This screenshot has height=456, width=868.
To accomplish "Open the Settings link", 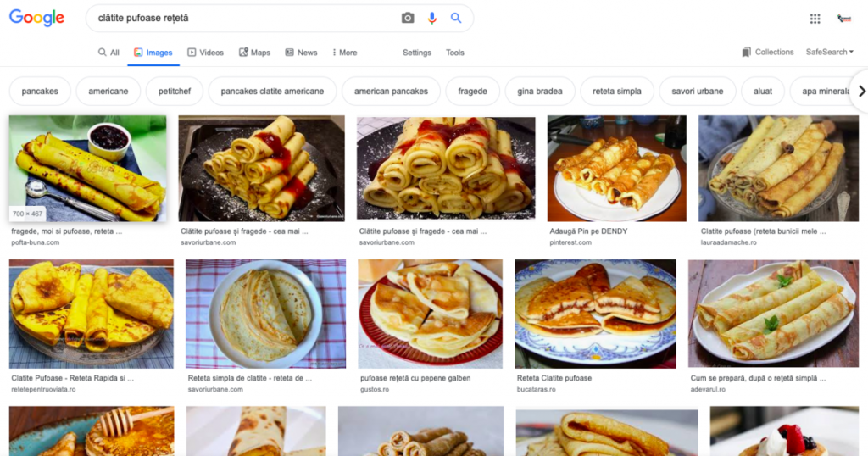I will [x=416, y=53].
